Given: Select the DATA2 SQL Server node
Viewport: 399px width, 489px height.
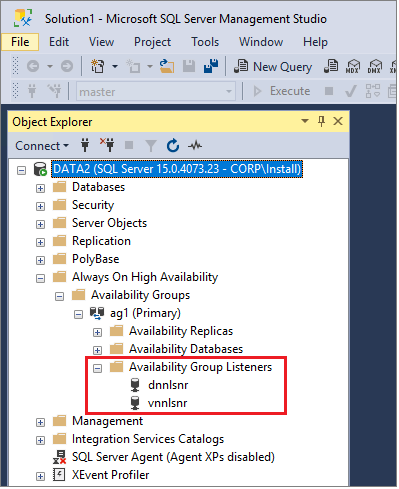Looking at the screenshot, I should click(x=177, y=169).
